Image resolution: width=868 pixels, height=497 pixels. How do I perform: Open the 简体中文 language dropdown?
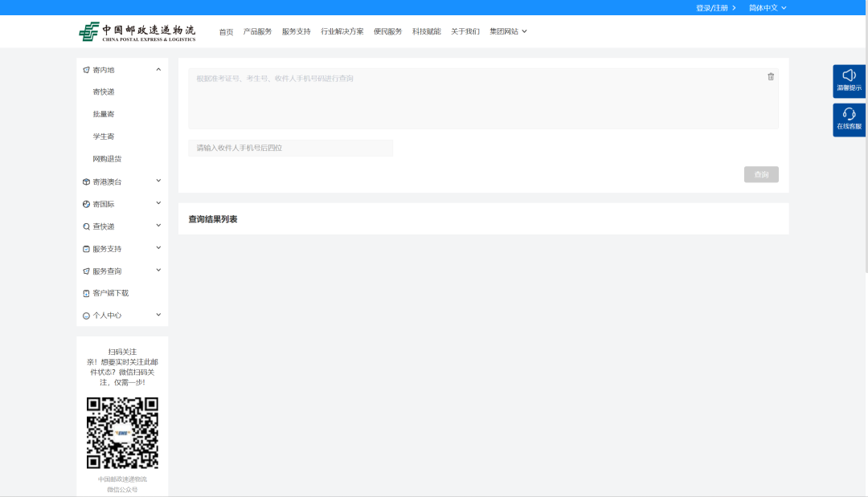click(768, 8)
